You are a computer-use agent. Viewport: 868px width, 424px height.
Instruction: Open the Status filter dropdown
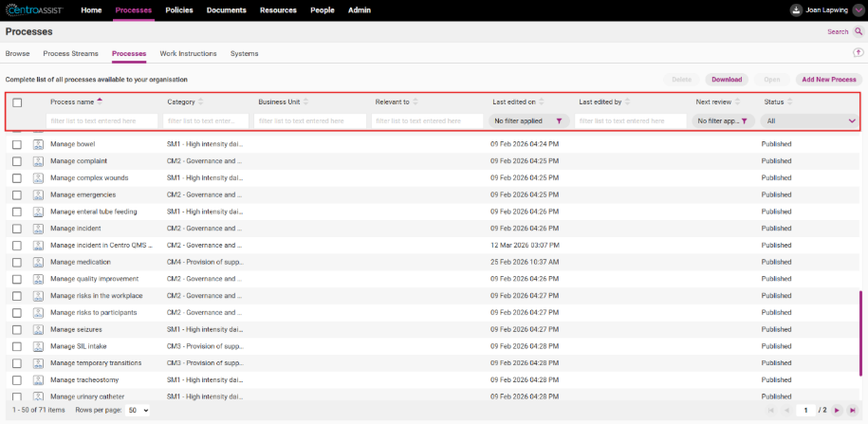pyautogui.click(x=810, y=120)
